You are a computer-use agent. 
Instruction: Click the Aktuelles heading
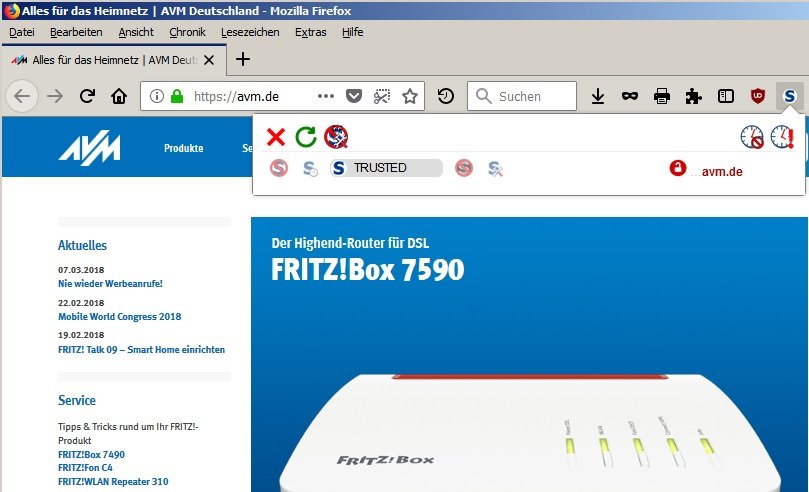[83, 245]
